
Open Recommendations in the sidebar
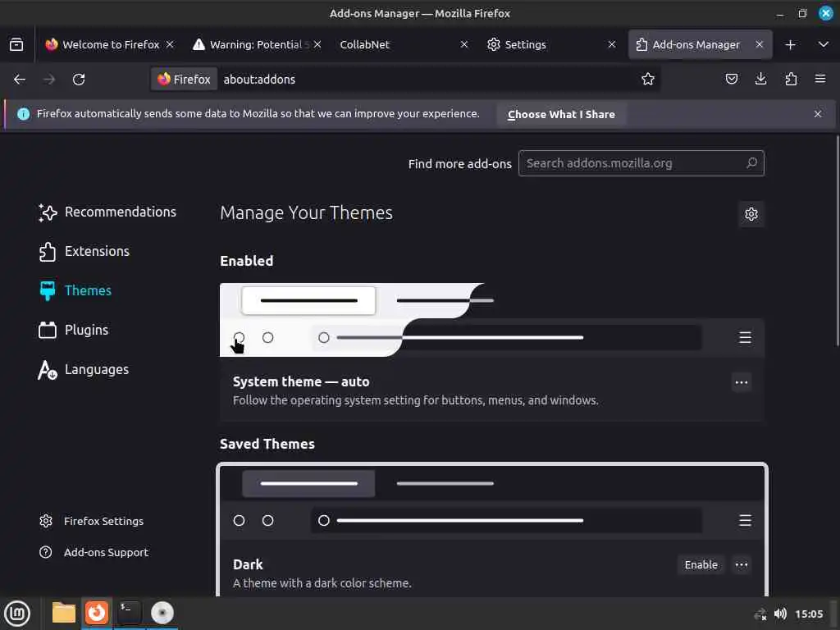107,212
